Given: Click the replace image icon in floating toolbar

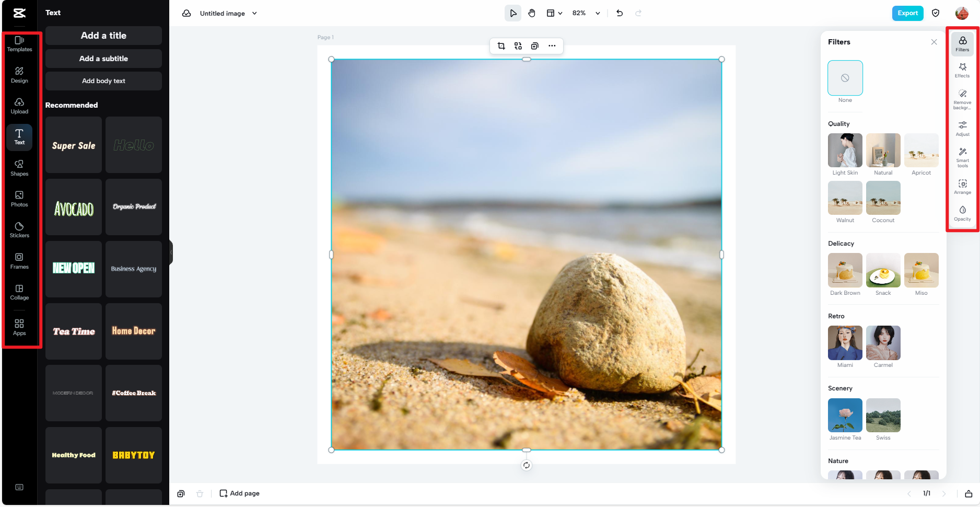Looking at the screenshot, I should click(x=518, y=46).
